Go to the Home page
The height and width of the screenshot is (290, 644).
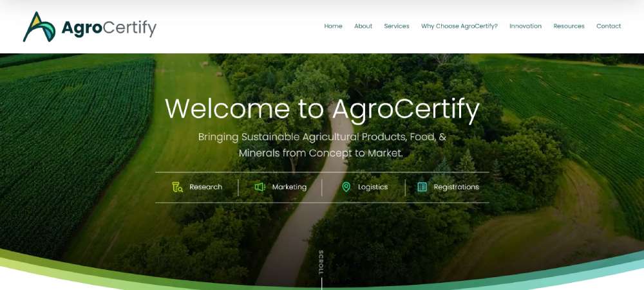pos(333,26)
